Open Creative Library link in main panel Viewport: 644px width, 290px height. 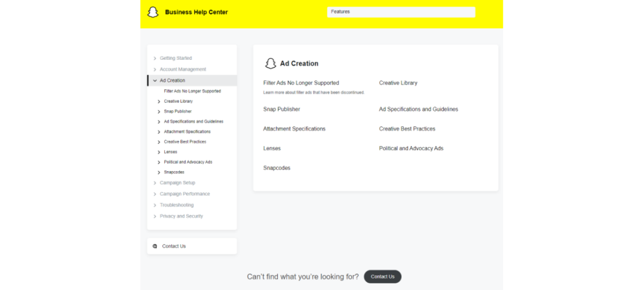coord(398,83)
